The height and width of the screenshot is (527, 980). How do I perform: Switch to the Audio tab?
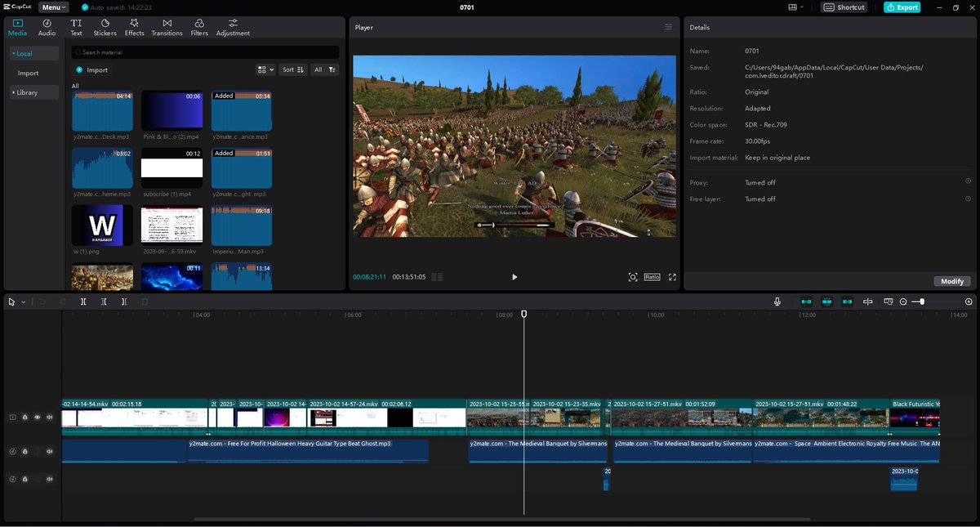(x=47, y=28)
